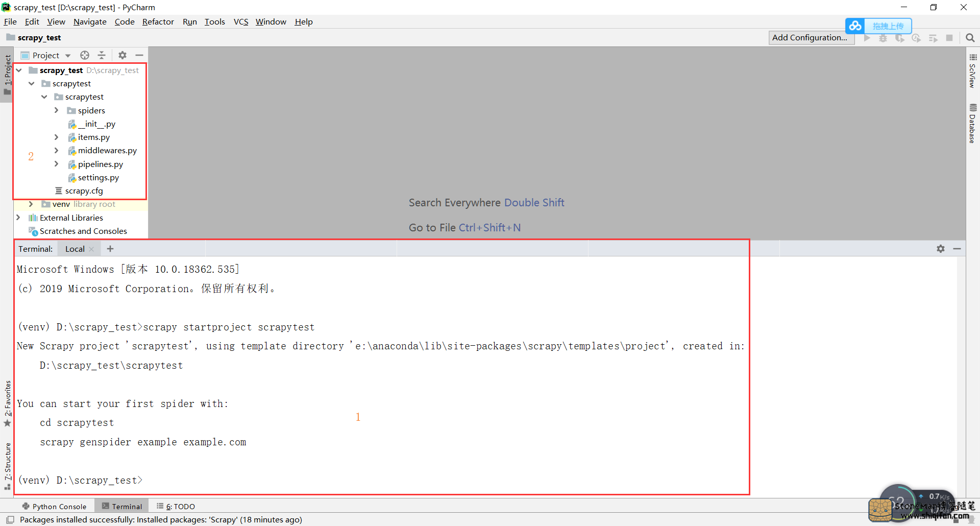Image resolution: width=980 pixels, height=526 pixels.
Task: Add a new terminal session tab
Action: (x=110, y=249)
